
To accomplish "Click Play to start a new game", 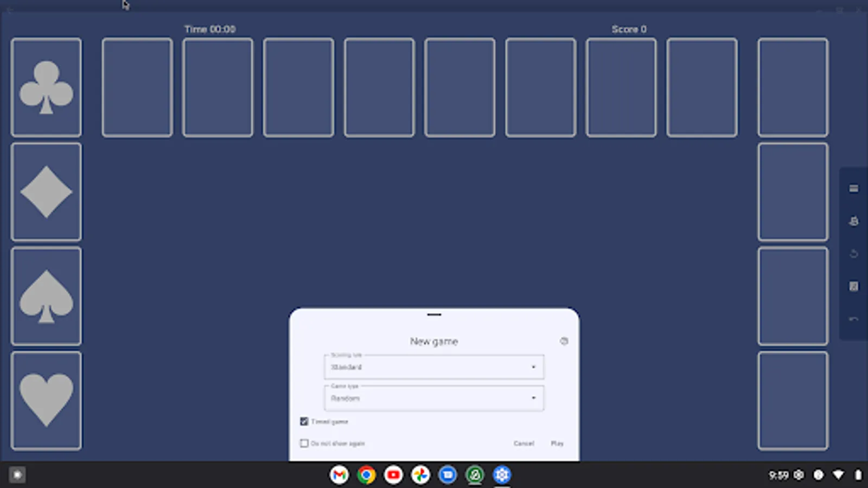I will point(558,443).
